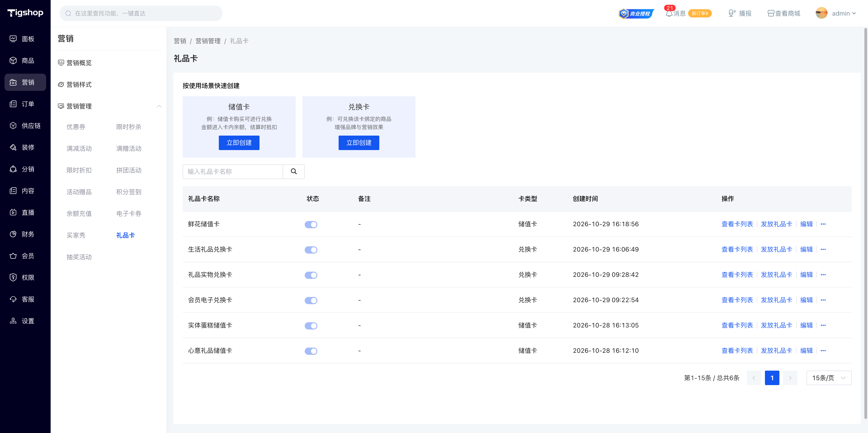868x433 pixels.
Task: Open the 直播 live stream sidebar icon
Action: point(13,212)
